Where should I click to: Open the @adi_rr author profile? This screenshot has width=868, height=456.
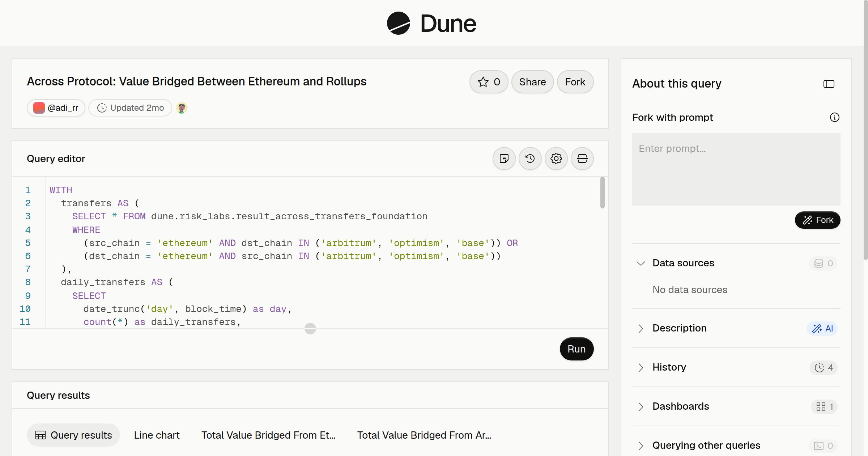pos(56,108)
